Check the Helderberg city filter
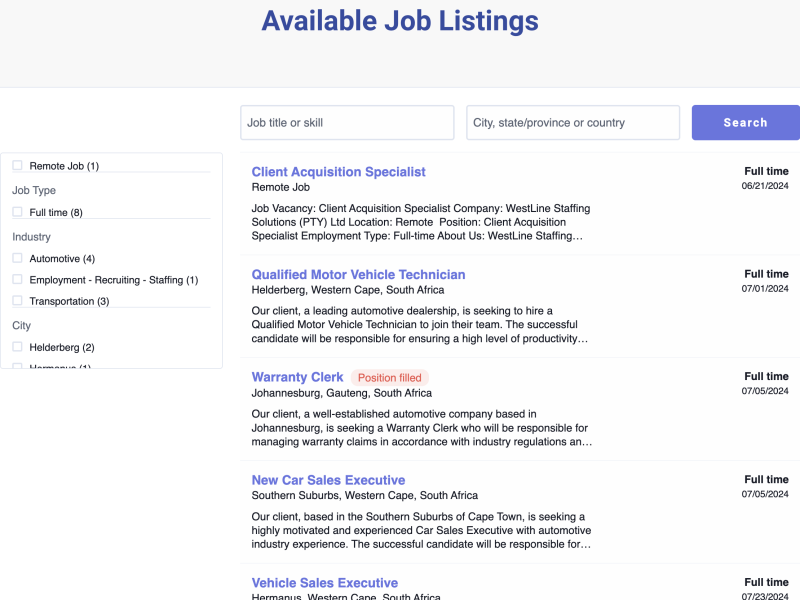 (17, 347)
